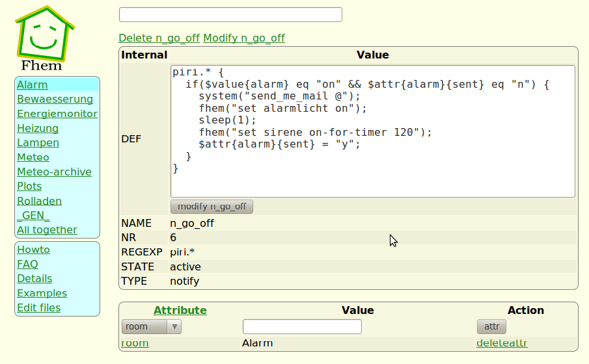The image size is (589, 364).
Task: Open the Lampen room
Action: pyautogui.click(x=38, y=143)
